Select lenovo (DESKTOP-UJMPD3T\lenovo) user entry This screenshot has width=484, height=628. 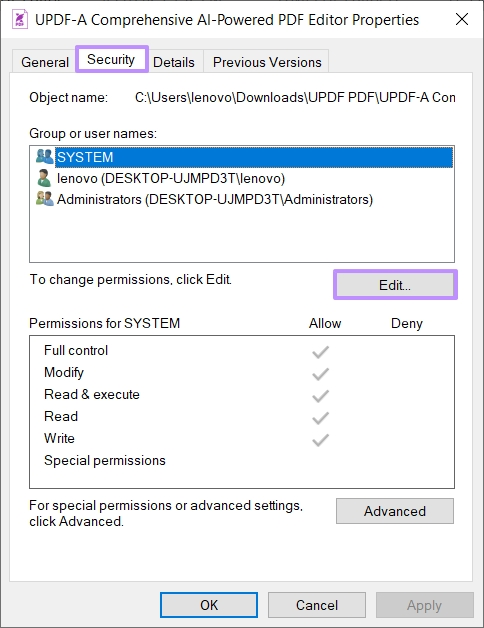click(171, 178)
